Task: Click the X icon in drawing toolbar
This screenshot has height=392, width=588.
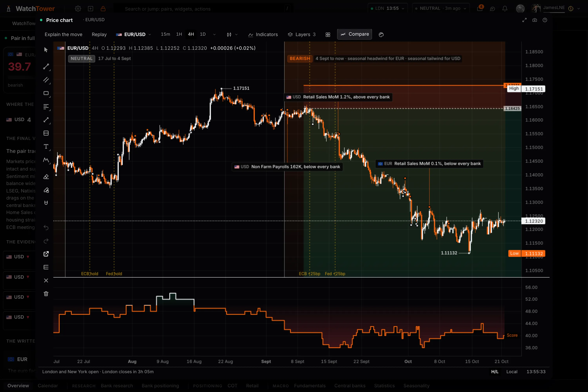Action: [x=46, y=280]
